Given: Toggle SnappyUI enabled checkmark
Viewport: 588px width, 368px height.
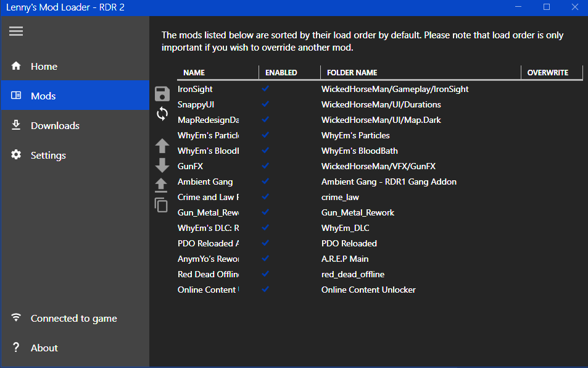Looking at the screenshot, I should [x=265, y=104].
